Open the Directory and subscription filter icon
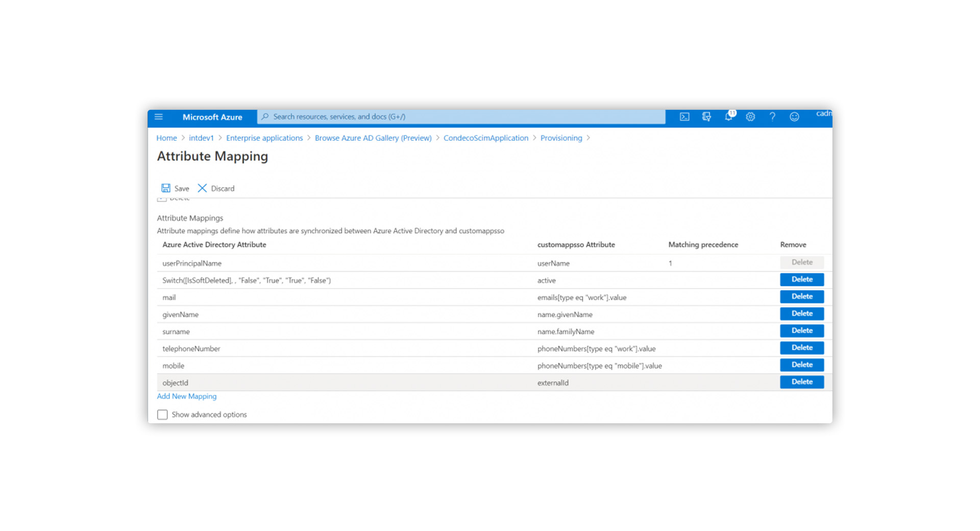This screenshot has height=531, width=980. (706, 117)
